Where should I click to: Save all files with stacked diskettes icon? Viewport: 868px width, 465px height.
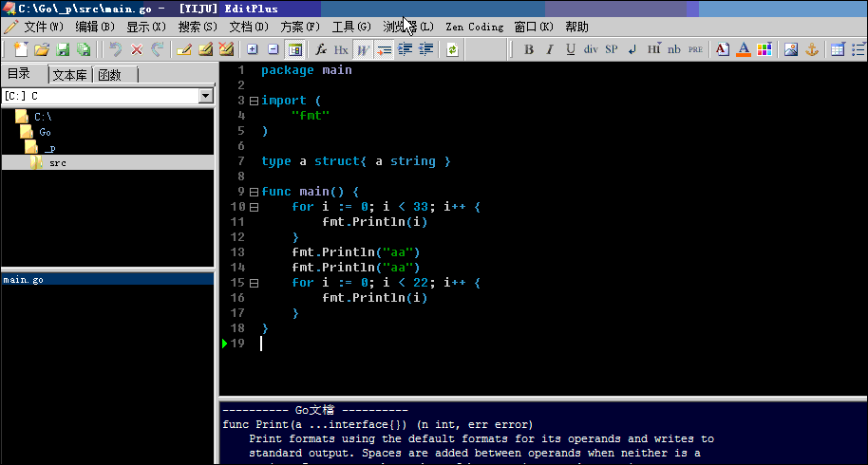click(x=84, y=49)
